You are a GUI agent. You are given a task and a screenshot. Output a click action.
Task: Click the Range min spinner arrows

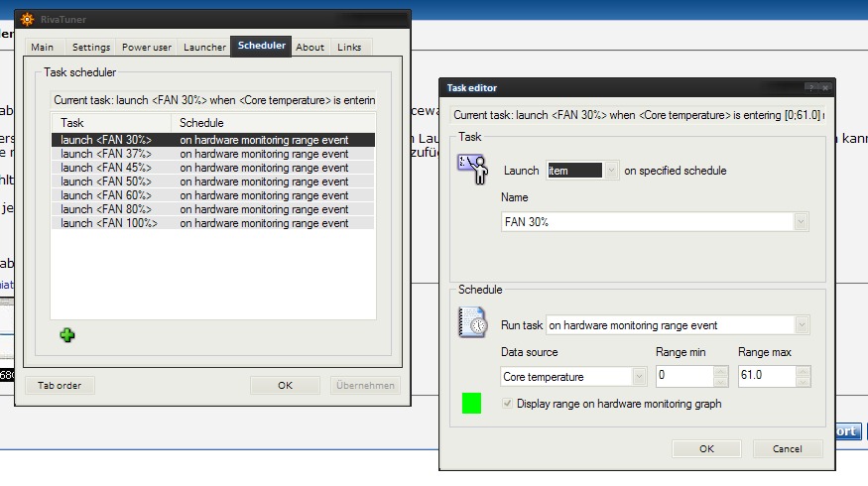[720, 376]
